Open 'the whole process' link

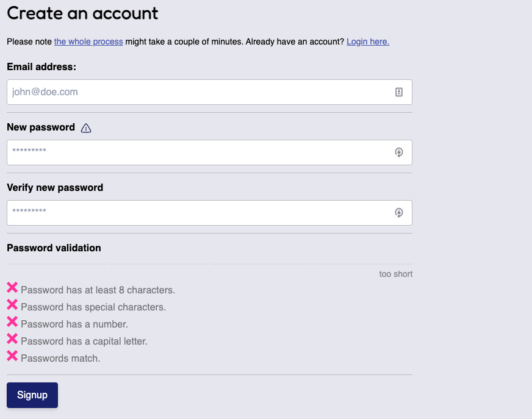point(88,41)
